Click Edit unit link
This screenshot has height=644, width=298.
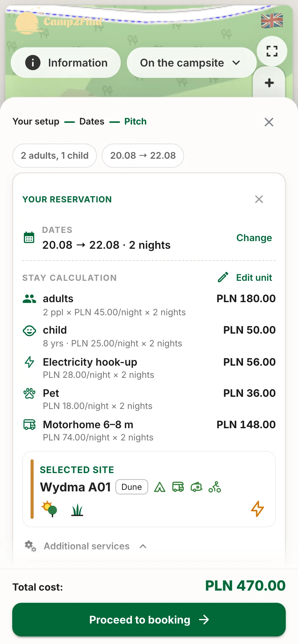tap(245, 277)
